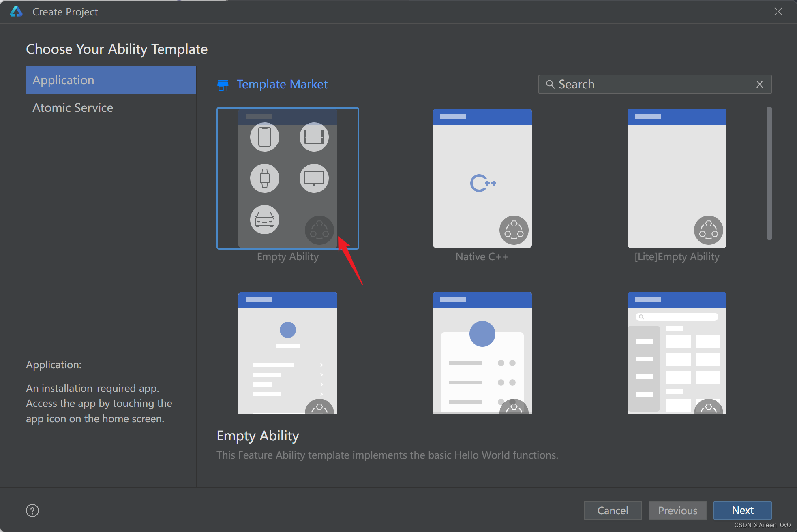Go back with the Previous button
The width and height of the screenshot is (797, 532).
(x=677, y=511)
